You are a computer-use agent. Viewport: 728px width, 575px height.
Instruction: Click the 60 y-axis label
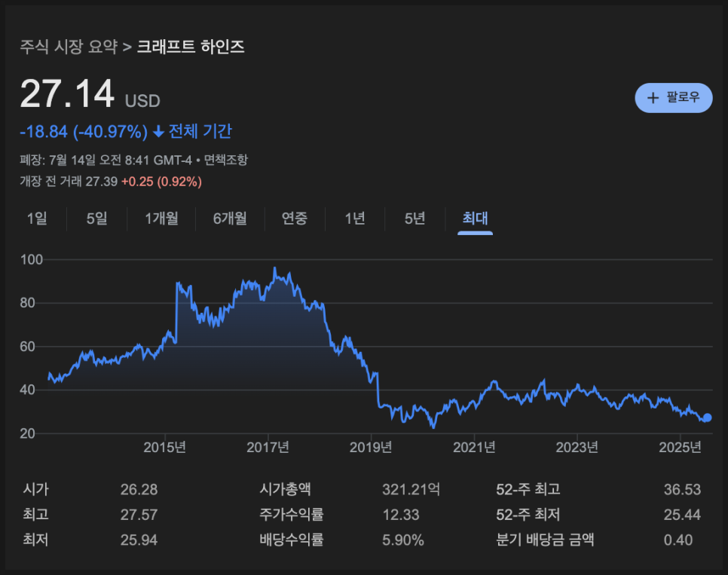click(x=28, y=347)
